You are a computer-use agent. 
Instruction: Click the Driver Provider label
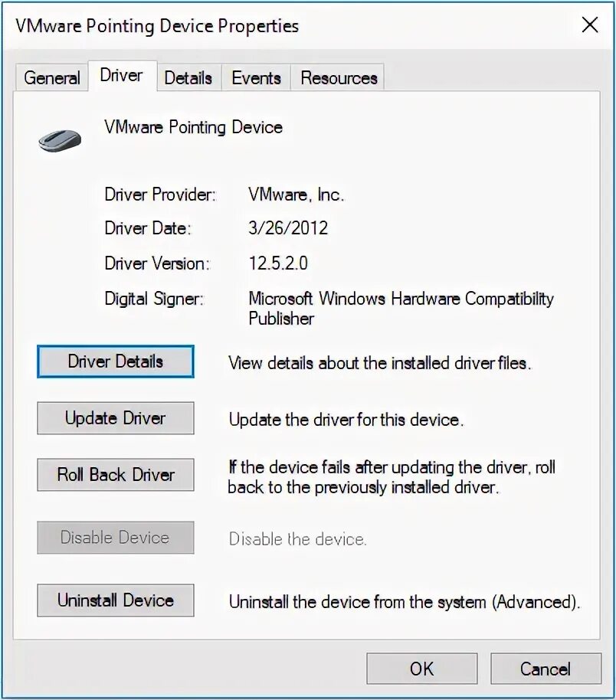click(x=160, y=195)
